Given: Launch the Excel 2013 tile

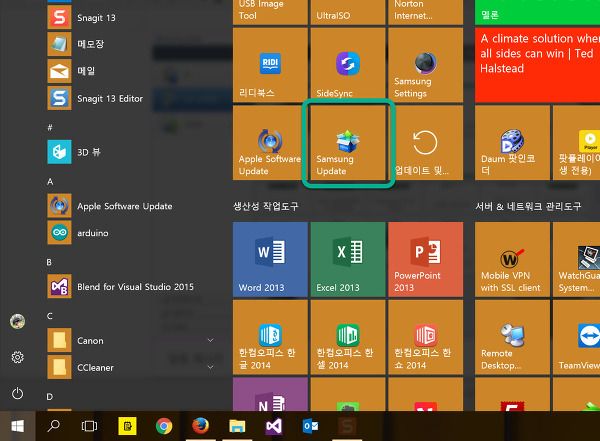Looking at the screenshot, I should click(348, 259).
